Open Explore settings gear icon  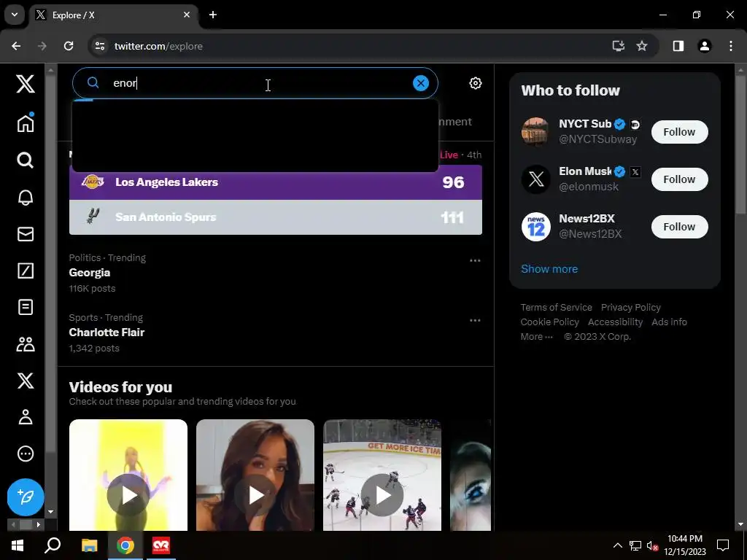pyautogui.click(x=476, y=83)
